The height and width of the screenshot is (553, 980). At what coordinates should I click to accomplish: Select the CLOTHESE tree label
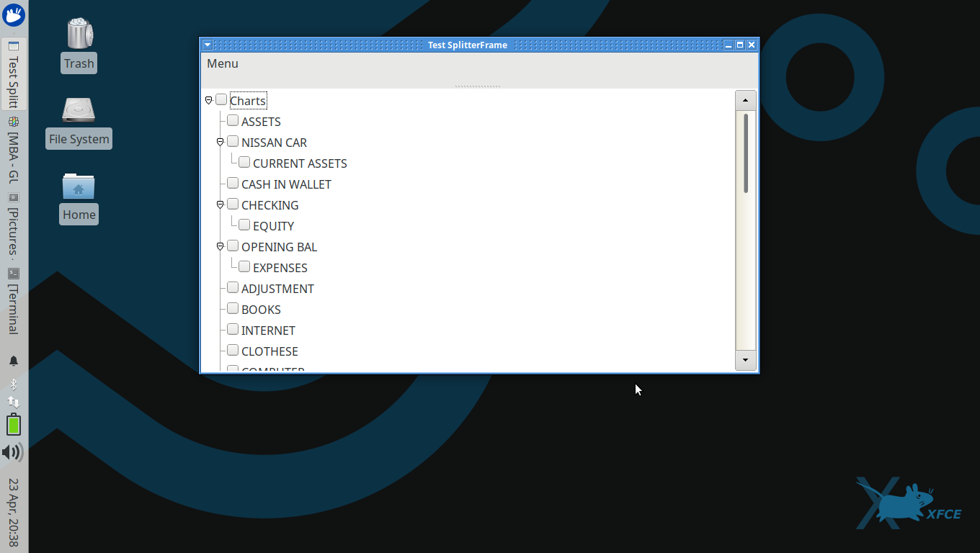click(x=269, y=351)
